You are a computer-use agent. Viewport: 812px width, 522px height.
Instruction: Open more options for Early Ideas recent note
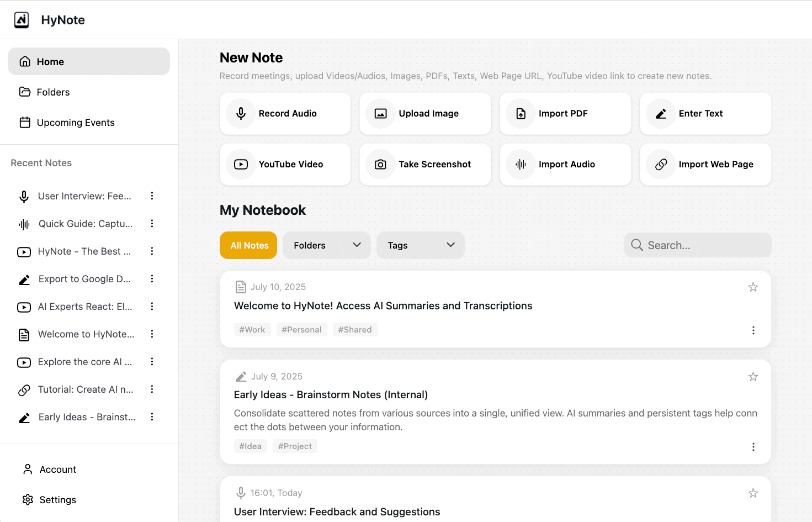point(152,417)
